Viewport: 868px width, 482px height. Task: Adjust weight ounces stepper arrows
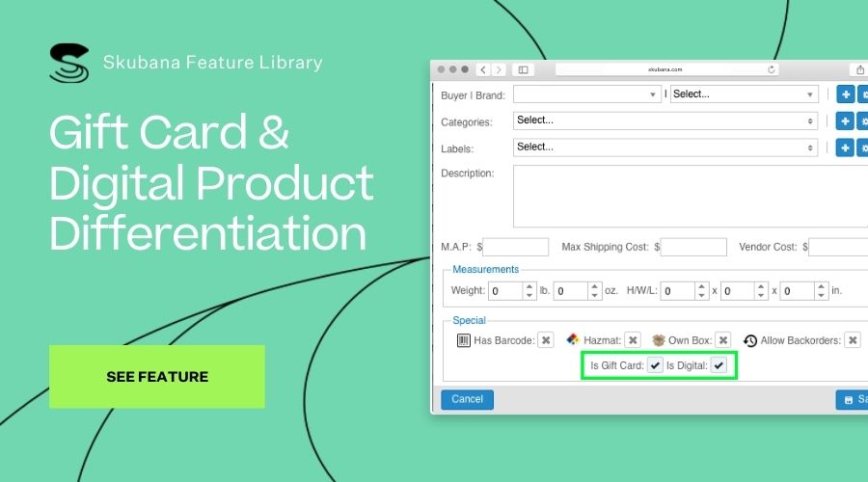(x=594, y=291)
